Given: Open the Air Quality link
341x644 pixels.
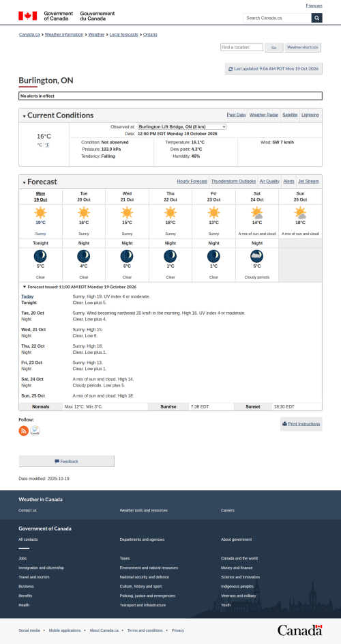Looking at the screenshot, I should [x=269, y=181].
